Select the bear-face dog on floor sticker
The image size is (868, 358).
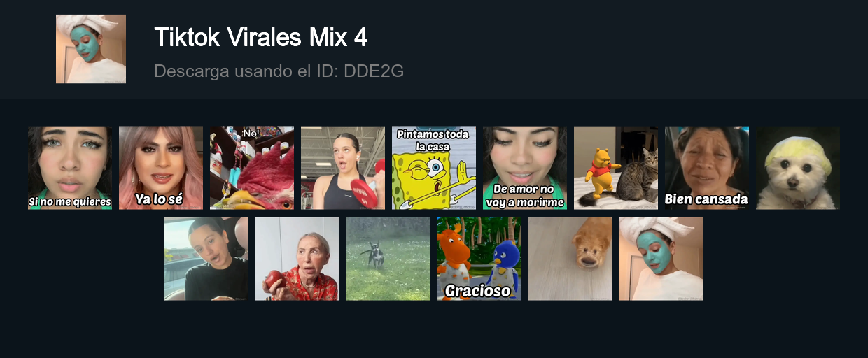(x=570, y=259)
